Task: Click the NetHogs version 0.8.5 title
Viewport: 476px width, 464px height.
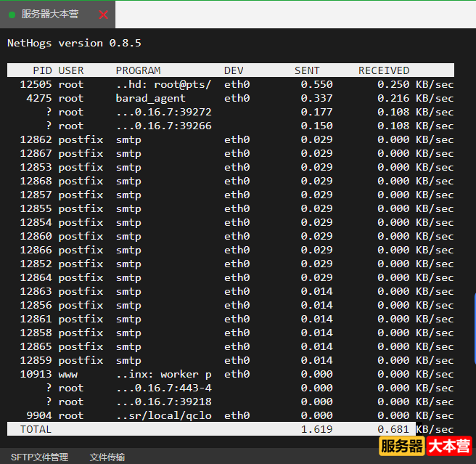Action: [x=74, y=43]
